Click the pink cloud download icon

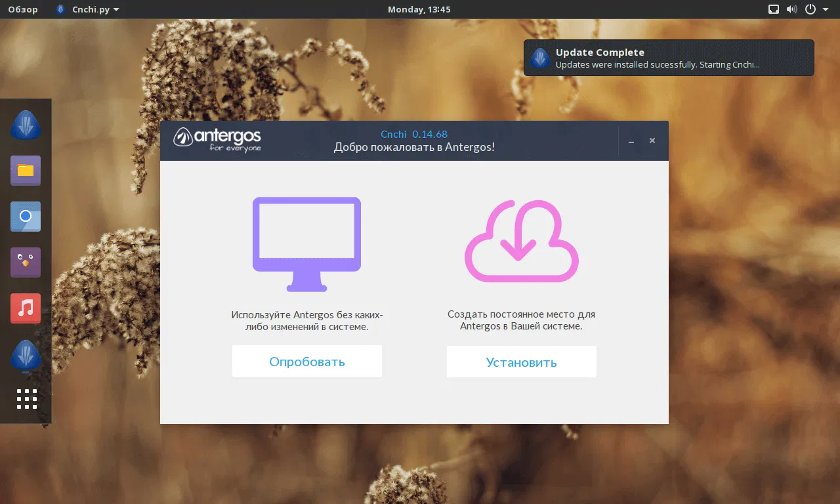(x=522, y=241)
